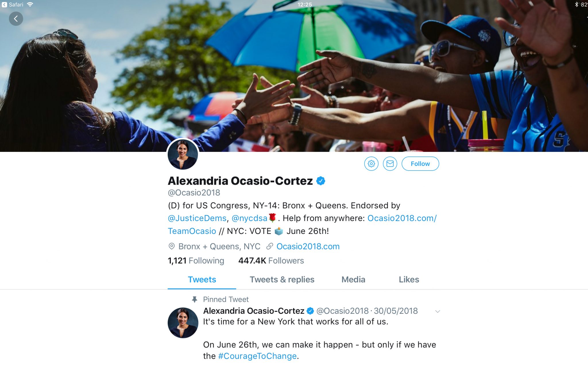Click the link chain icon before website
588x370 pixels.
[270, 246]
